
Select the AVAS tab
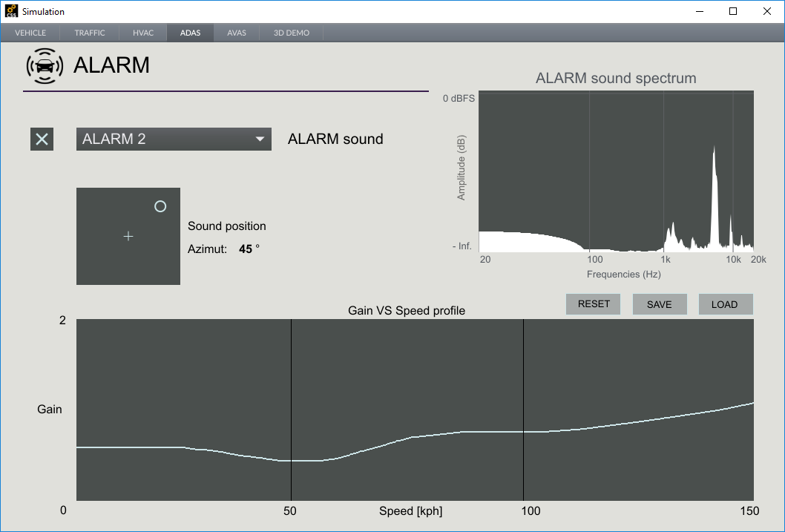click(x=236, y=33)
